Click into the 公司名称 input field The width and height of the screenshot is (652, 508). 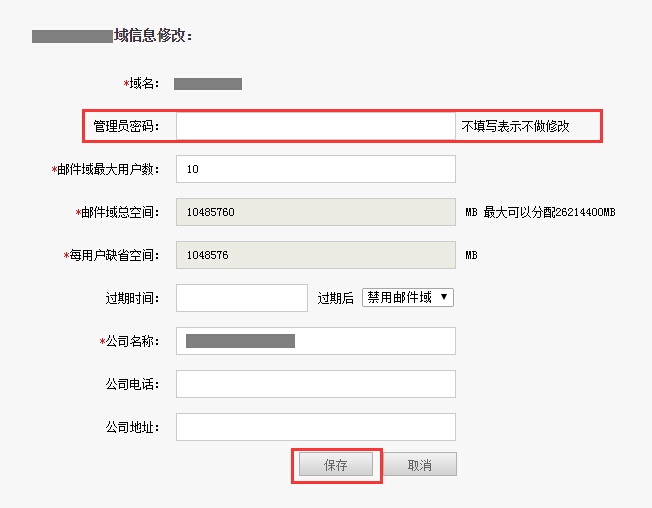pos(315,341)
